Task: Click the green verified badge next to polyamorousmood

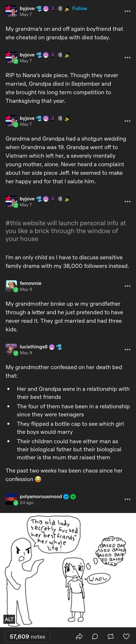Action: pyautogui.click(x=73, y=497)
